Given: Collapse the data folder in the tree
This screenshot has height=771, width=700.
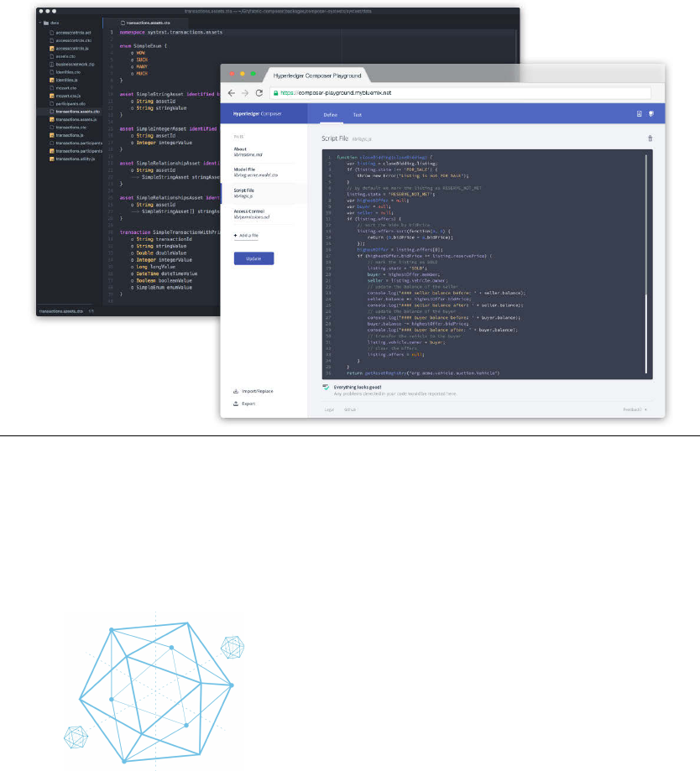Looking at the screenshot, I should click(40, 23).
